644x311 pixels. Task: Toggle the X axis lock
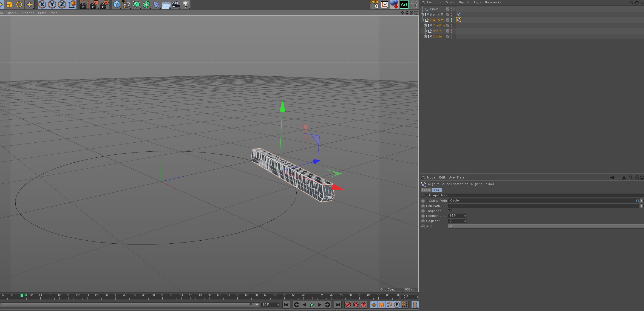(42, 4)
